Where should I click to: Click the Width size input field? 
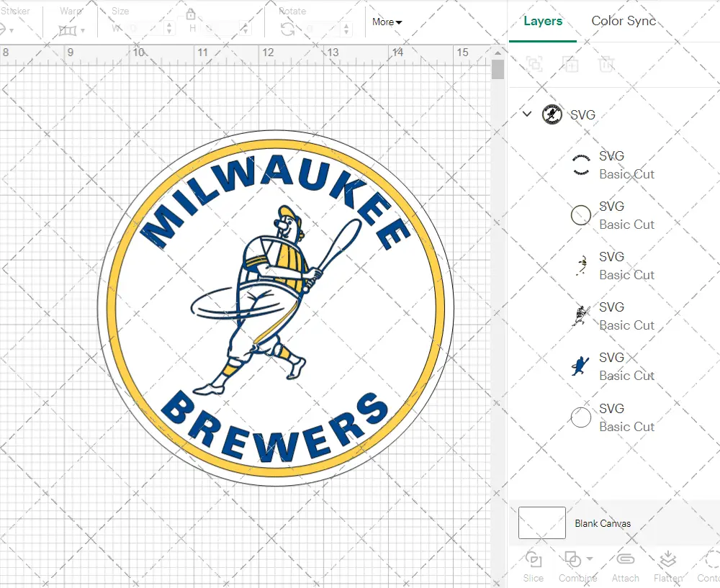[x=146, y=29]
